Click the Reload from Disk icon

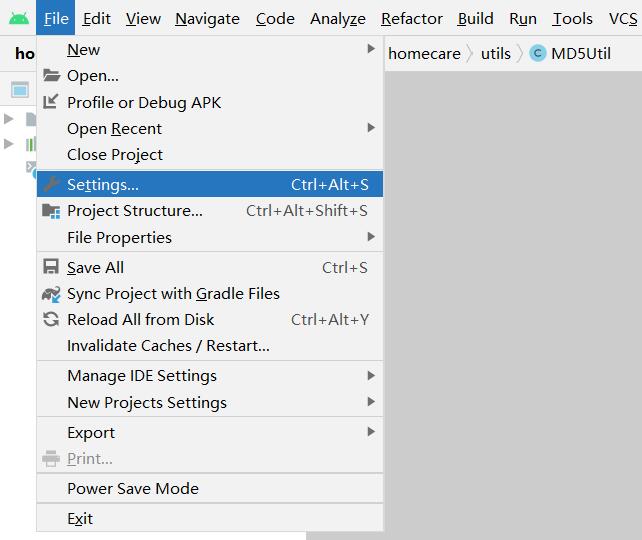(51, 320)
